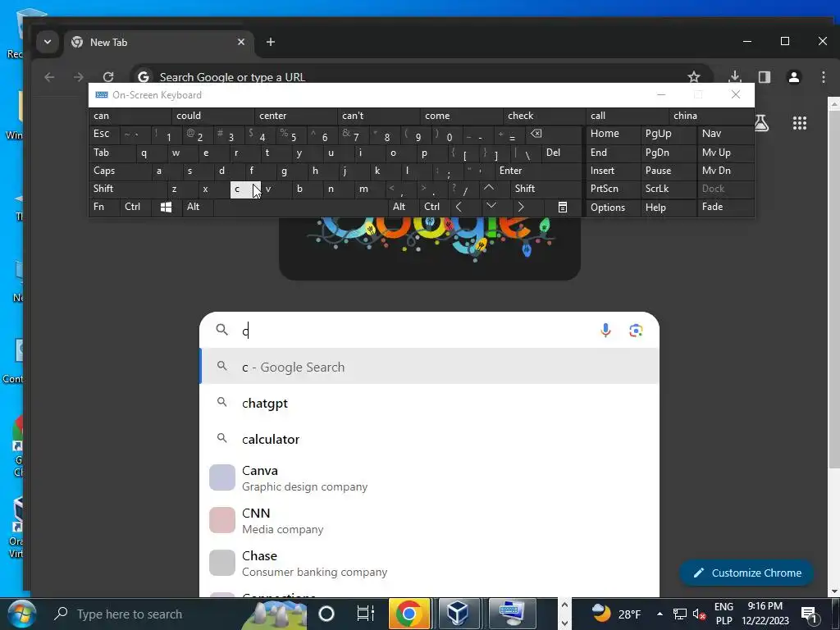Open Google Lens image search icon
Viewport: 840px width, 630px height.
pyautogui.click(x=636, y=331)
